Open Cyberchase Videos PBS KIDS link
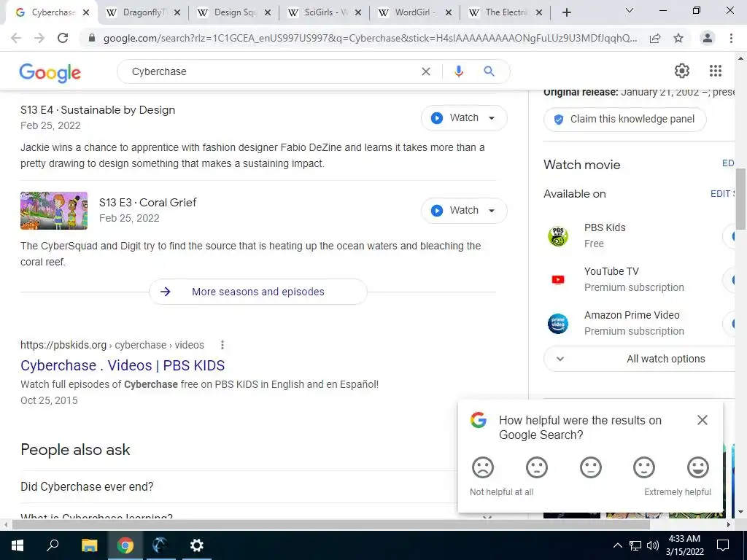 123,365
